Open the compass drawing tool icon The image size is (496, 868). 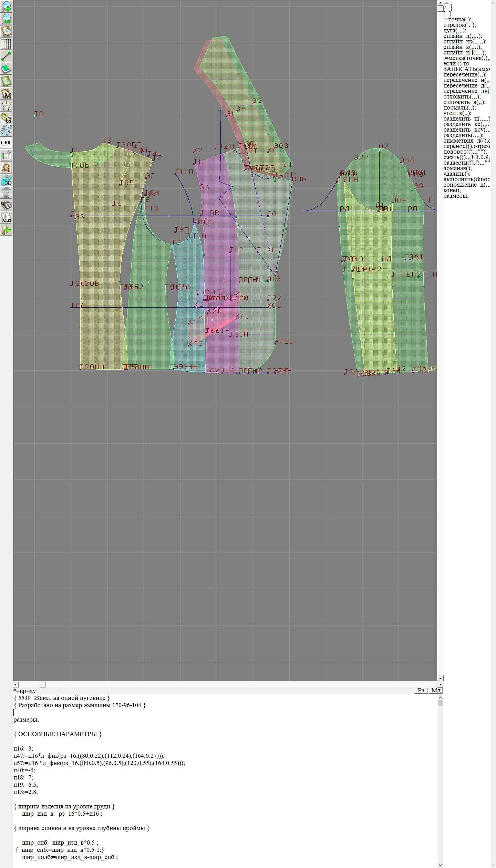click(x=6, y=106)
